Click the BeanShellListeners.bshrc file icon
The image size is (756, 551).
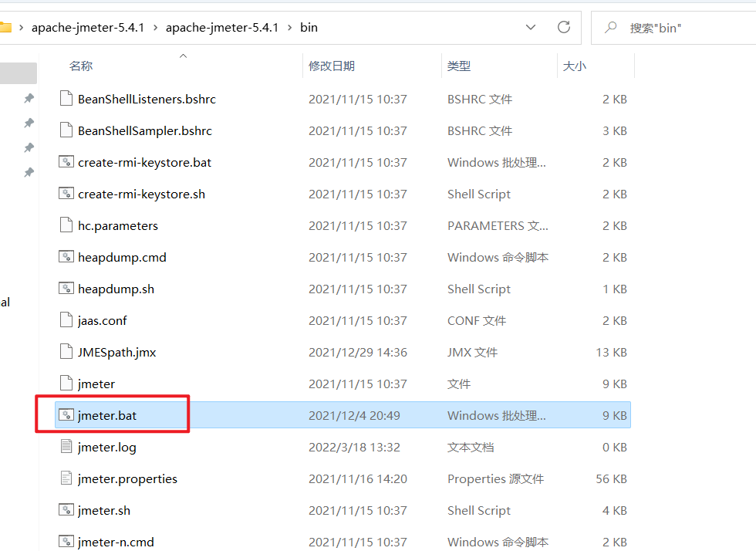pyautogui.click(x=66, y=99)
